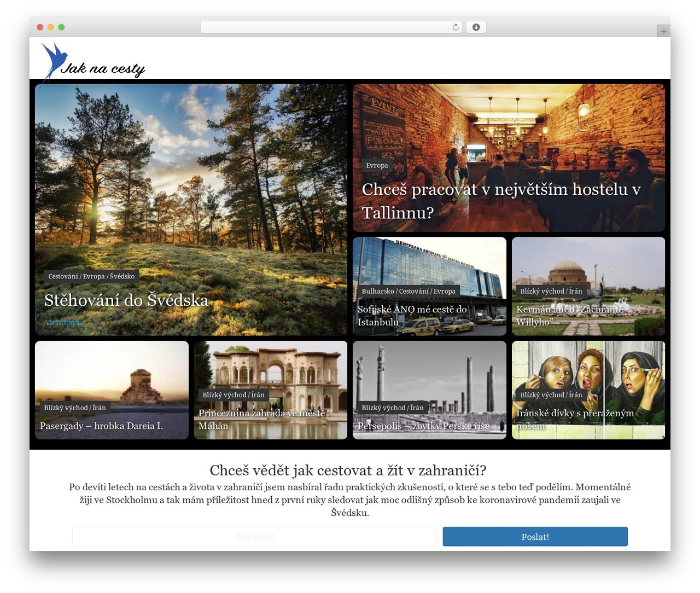Image resolution: width=700 pixels, height=593 pixels.
Task: Open Princeznina zahrada ve městě Máhán article
Action: point(262,420)
